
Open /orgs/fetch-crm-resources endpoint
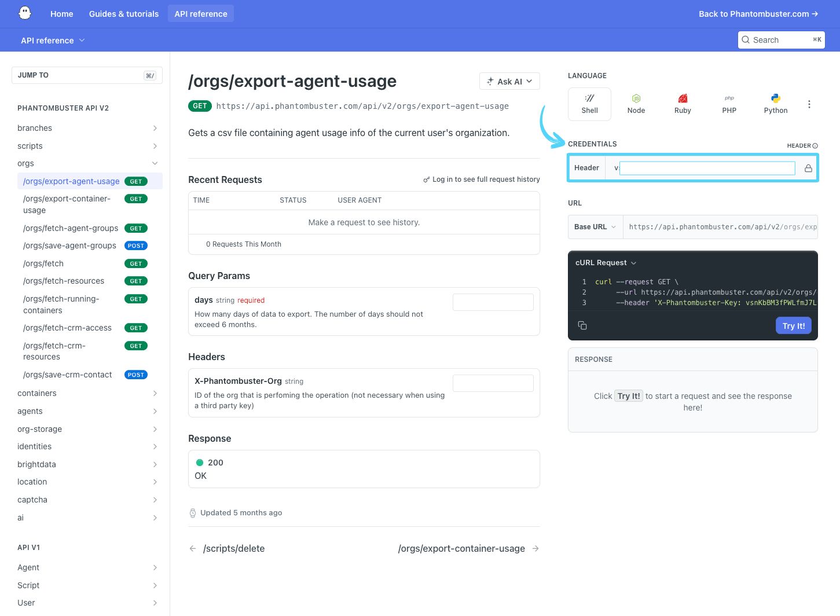[x=90, y=351]
